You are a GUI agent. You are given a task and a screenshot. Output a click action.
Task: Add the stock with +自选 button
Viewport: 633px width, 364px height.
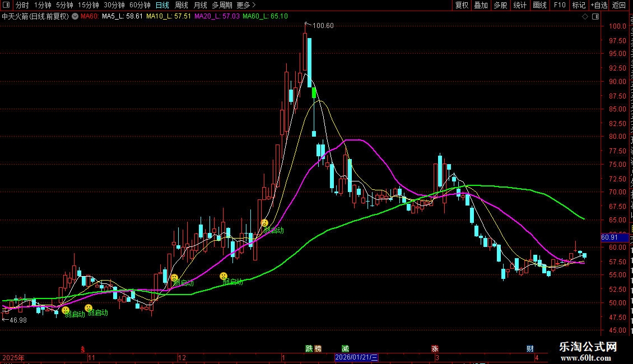tap(599, 5)
